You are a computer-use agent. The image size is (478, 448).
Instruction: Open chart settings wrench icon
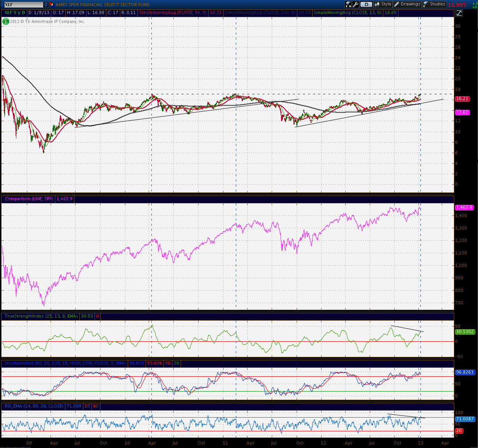356,4
